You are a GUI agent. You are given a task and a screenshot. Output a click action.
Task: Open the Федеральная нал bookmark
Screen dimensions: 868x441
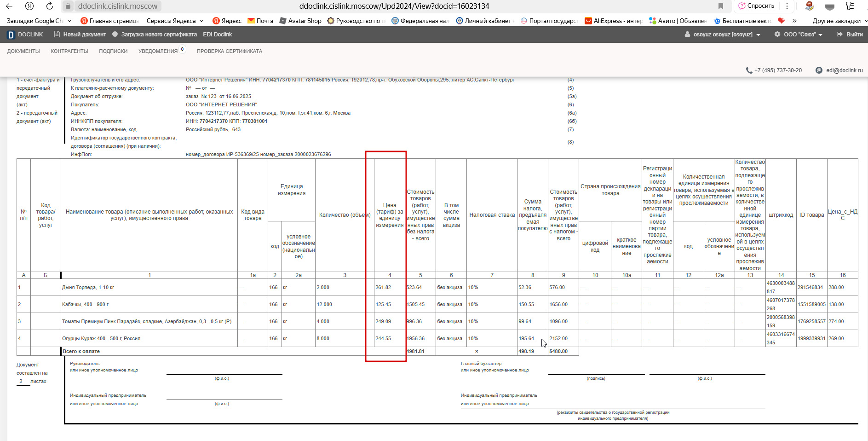420,21
